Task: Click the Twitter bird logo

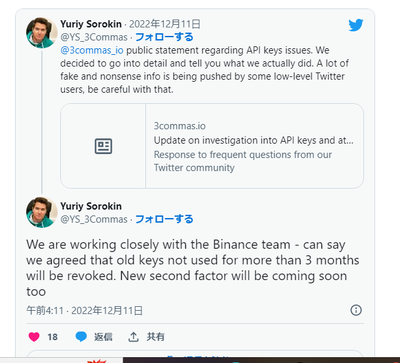Action: click(x=356, y=25)
